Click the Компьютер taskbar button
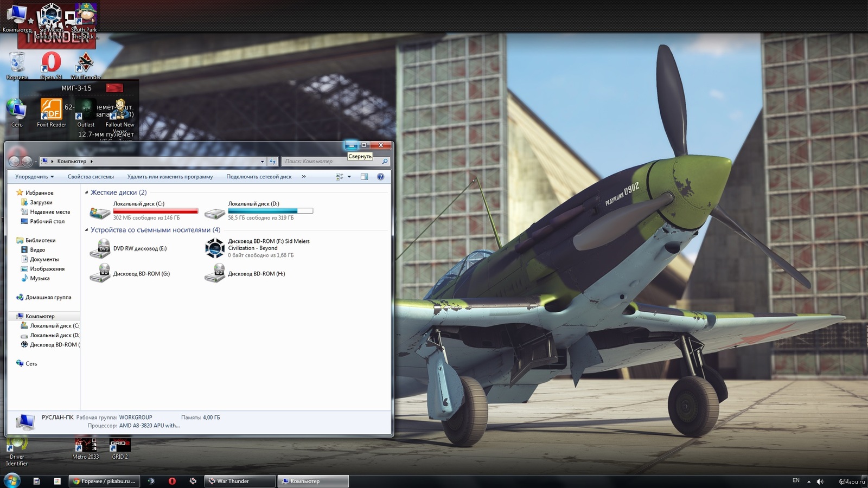Image resolution: width=868 pixels, height=488 pixels. [313, 481]
